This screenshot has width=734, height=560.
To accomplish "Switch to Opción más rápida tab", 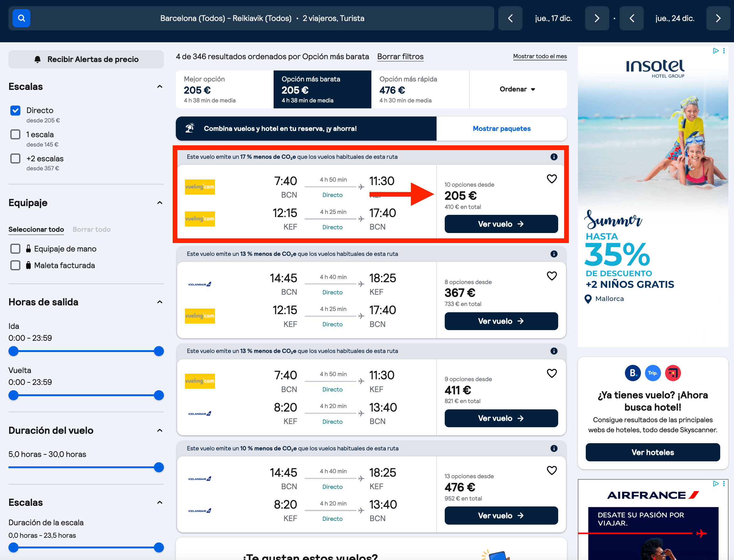I will 420,89.
